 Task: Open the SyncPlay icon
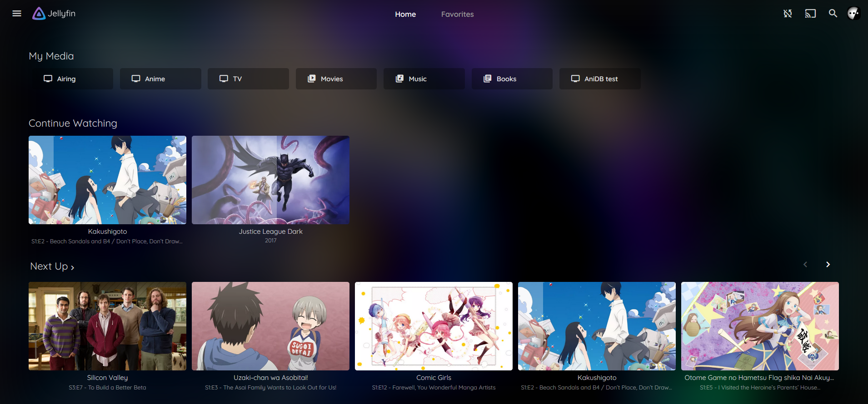788,14
